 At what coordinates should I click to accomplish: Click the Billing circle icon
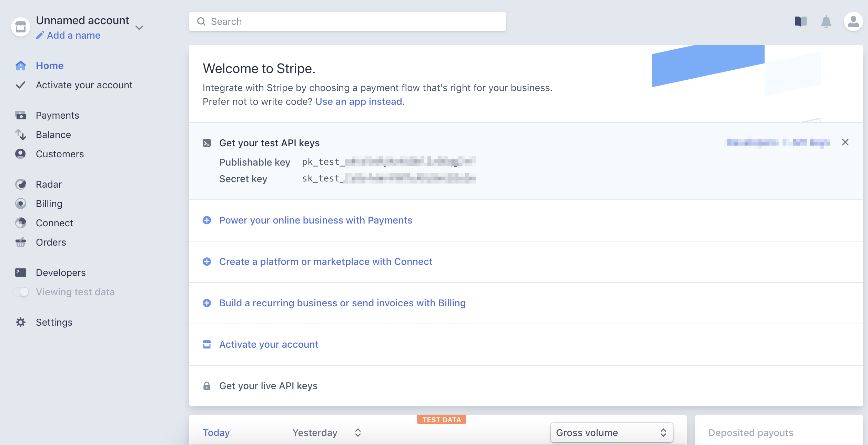click(21, 204)
